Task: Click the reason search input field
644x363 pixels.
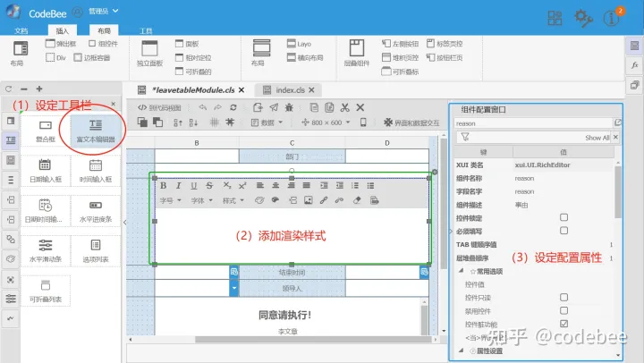Action: coord(533,123)
